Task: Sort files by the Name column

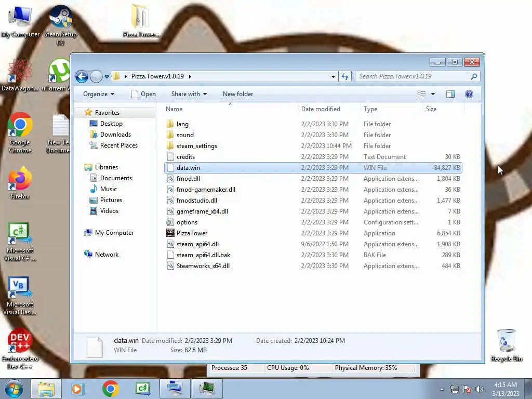Action: point(230,109)
